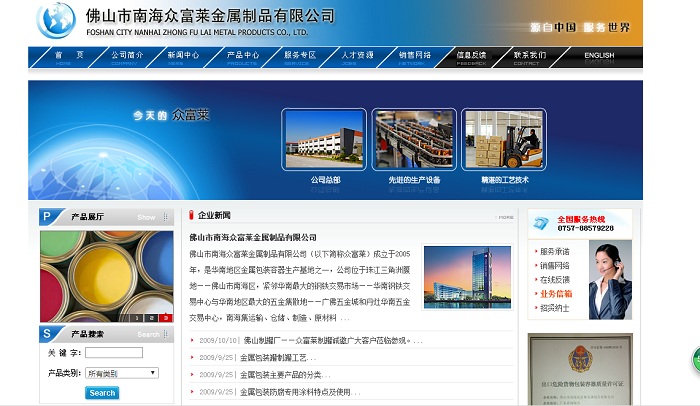Image resolution: width=700 pixels, height=406 pixels.
Task: Click the 关键字 keyword input field
Action: coord(113,353)
